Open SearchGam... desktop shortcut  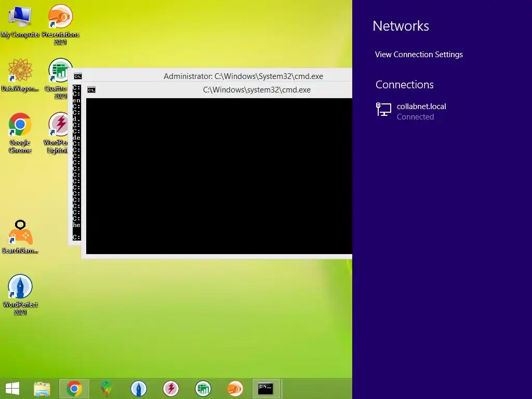(20, 237)
